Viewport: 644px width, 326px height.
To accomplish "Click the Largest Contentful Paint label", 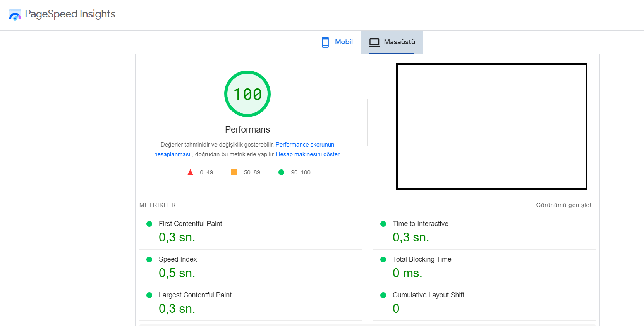I will point(195,295).
